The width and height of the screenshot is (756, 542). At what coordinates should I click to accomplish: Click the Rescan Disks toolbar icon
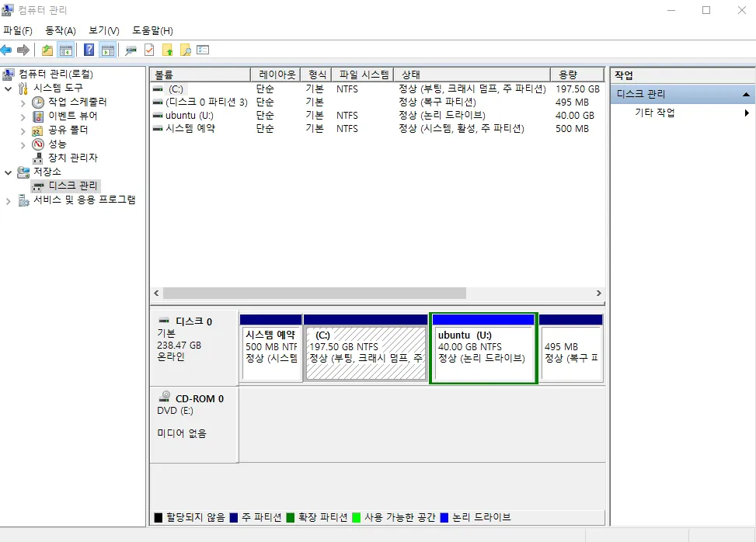pyautogui.click(x=131, y=50)
